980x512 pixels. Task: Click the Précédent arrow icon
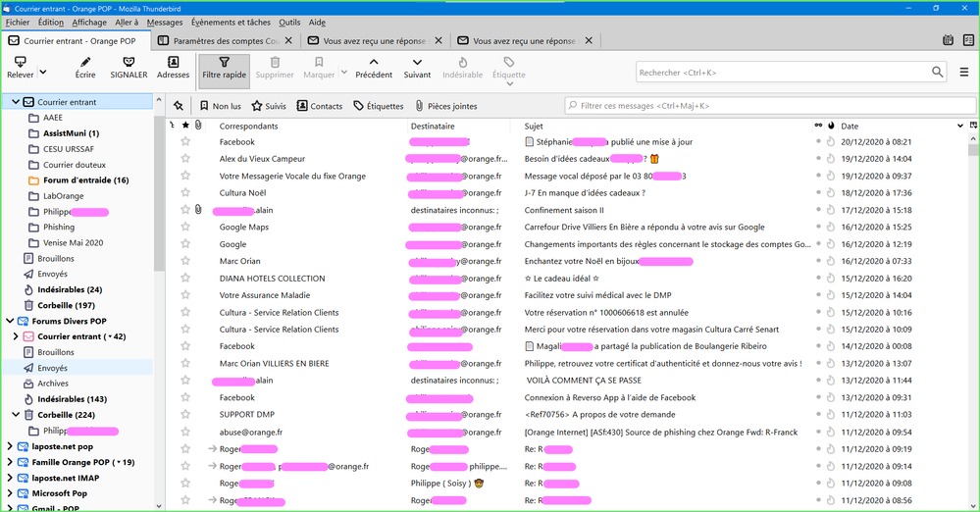[x=374, y=62]
